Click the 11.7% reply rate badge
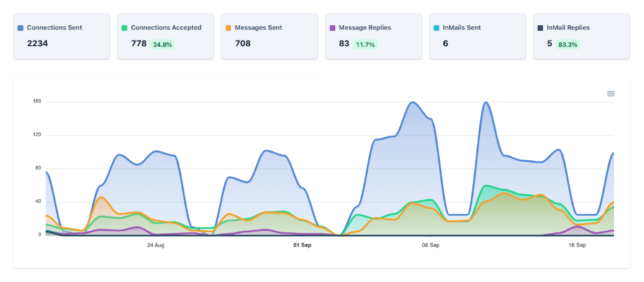 point(365,45)
